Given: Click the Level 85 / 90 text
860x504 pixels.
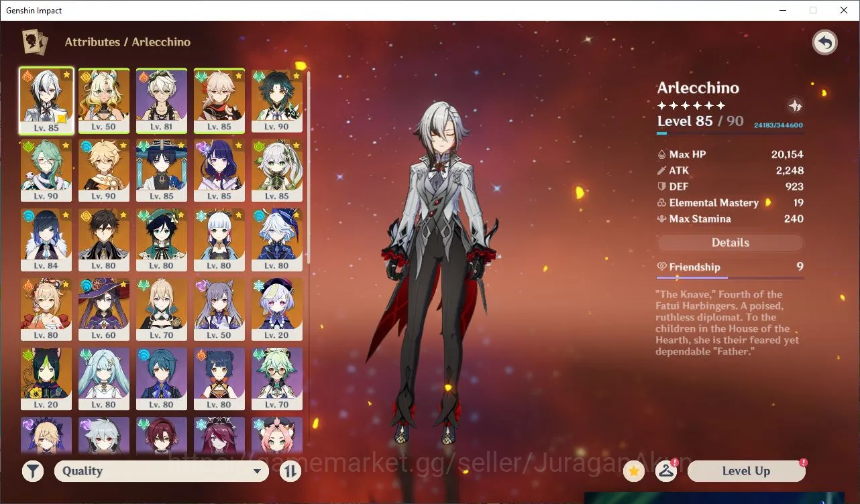Looking at the screenshot, I should [700, 121].
